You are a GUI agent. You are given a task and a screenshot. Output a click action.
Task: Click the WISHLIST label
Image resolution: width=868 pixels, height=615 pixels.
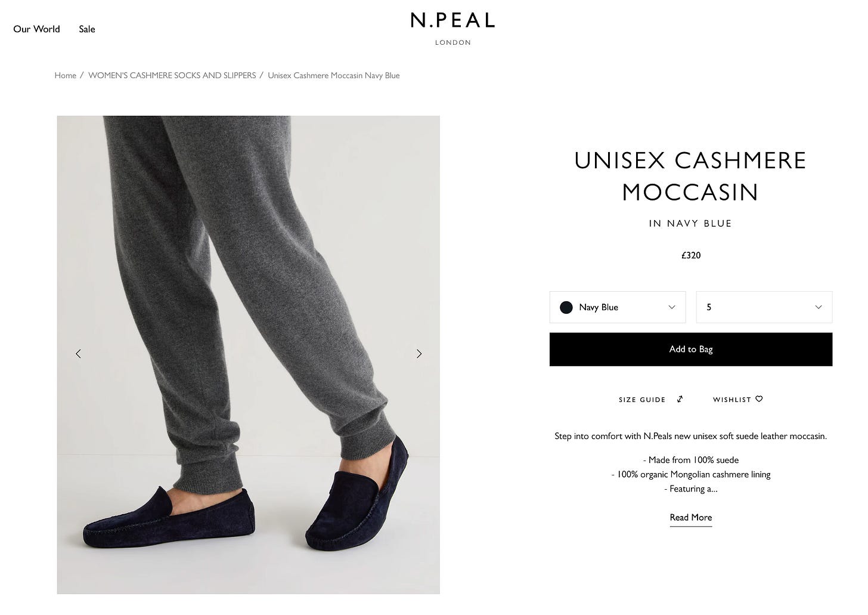tap(733, 399)
